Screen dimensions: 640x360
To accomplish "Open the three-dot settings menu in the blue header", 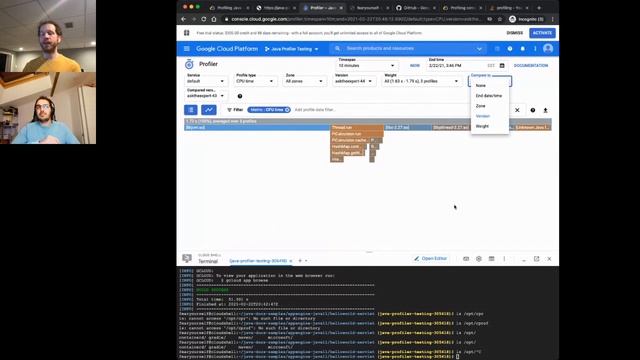I will 535,49.
